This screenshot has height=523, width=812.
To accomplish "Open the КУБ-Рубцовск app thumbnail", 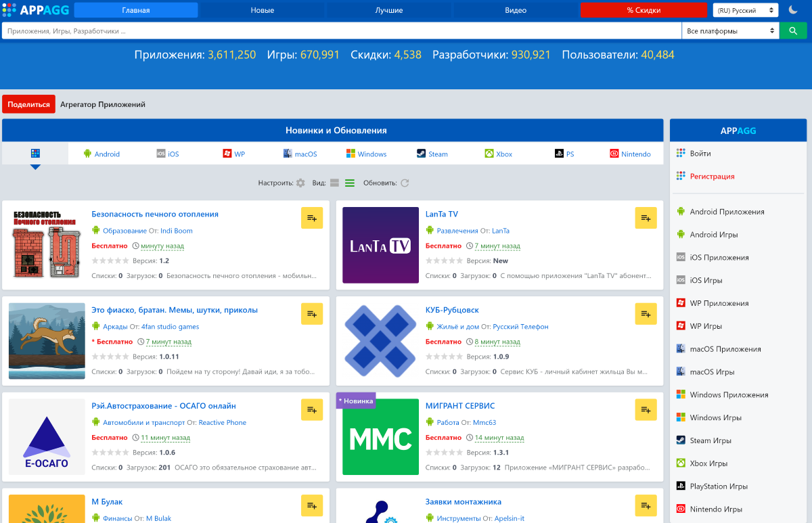I will click(x=380, y=341).
